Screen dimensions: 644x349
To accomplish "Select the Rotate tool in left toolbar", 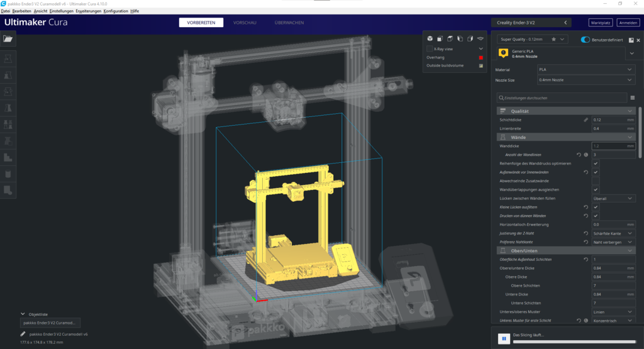I will tap(8, 92).
